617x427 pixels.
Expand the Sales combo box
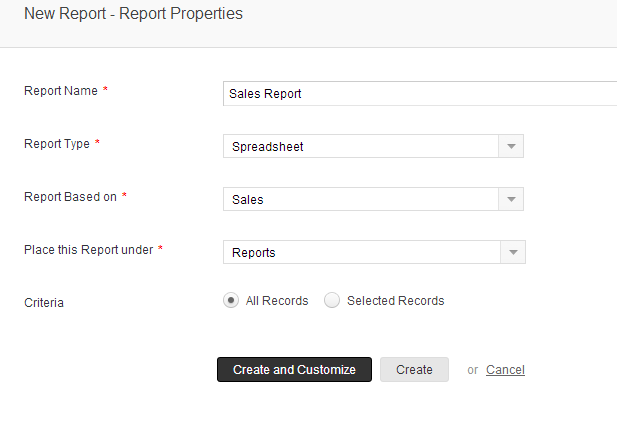[x=361, y=200]
